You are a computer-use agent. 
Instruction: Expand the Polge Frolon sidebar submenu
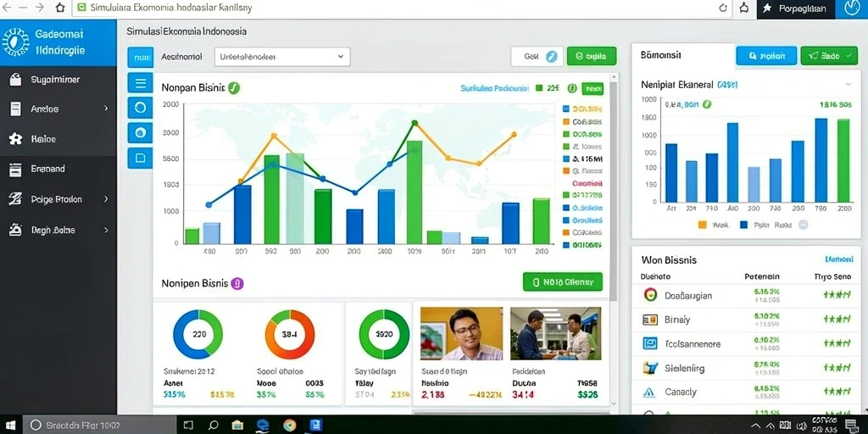106,198
